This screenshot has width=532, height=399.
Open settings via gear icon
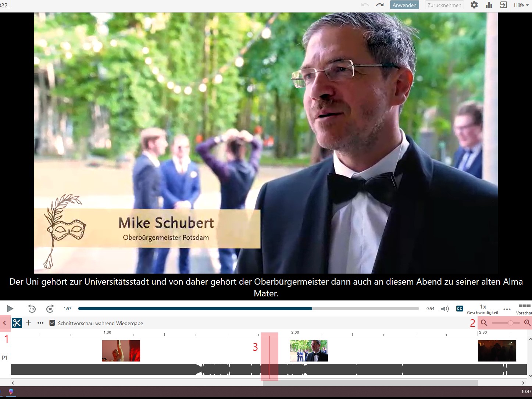click(474, 5)
